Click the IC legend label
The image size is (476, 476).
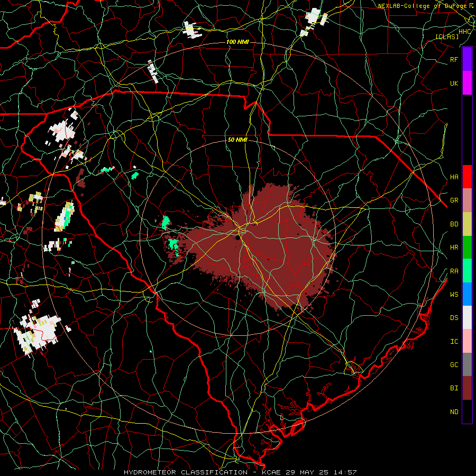(454, 341)
